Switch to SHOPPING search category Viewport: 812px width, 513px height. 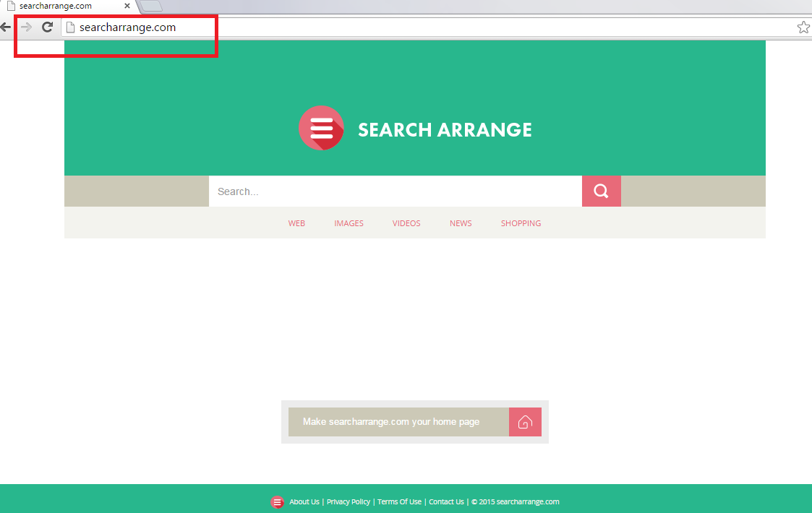(x=521, y=223)
